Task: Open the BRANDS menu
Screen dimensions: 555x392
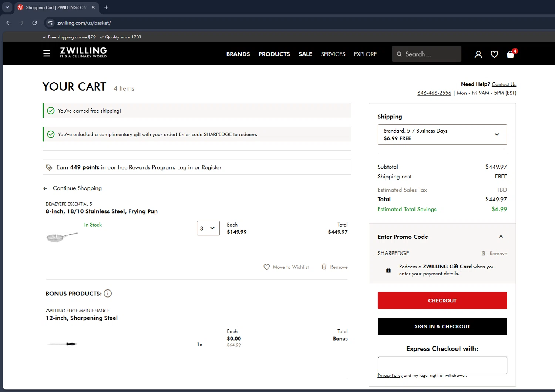Action: point(238,54)
